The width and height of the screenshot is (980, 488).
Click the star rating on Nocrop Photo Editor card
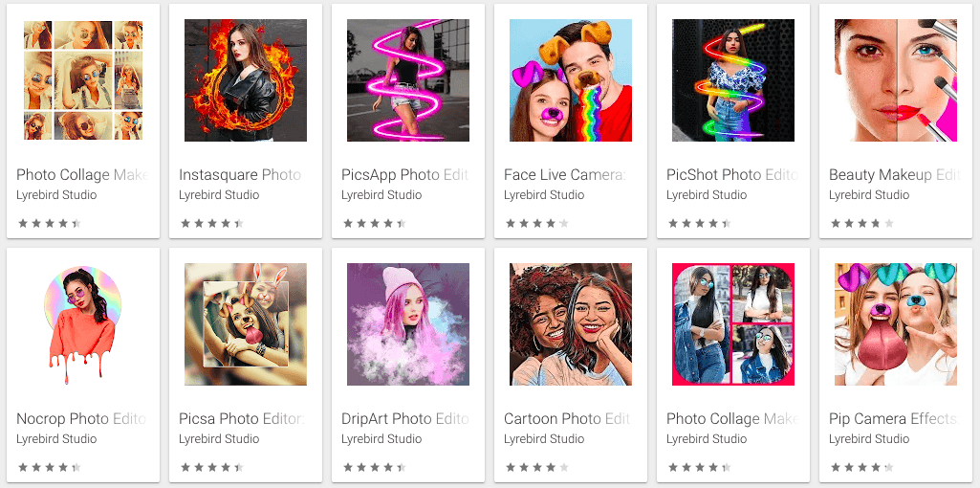click(49, 468)
